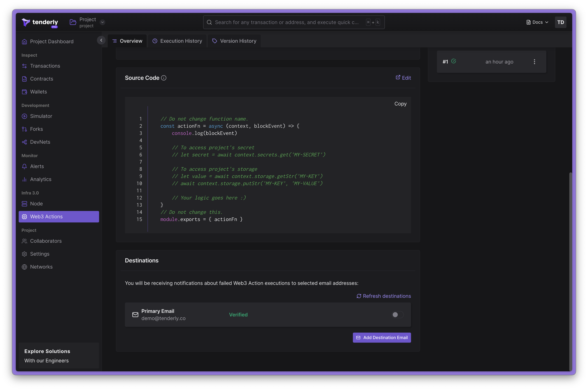Open Transactions in the sidebar

click(59, 66)
